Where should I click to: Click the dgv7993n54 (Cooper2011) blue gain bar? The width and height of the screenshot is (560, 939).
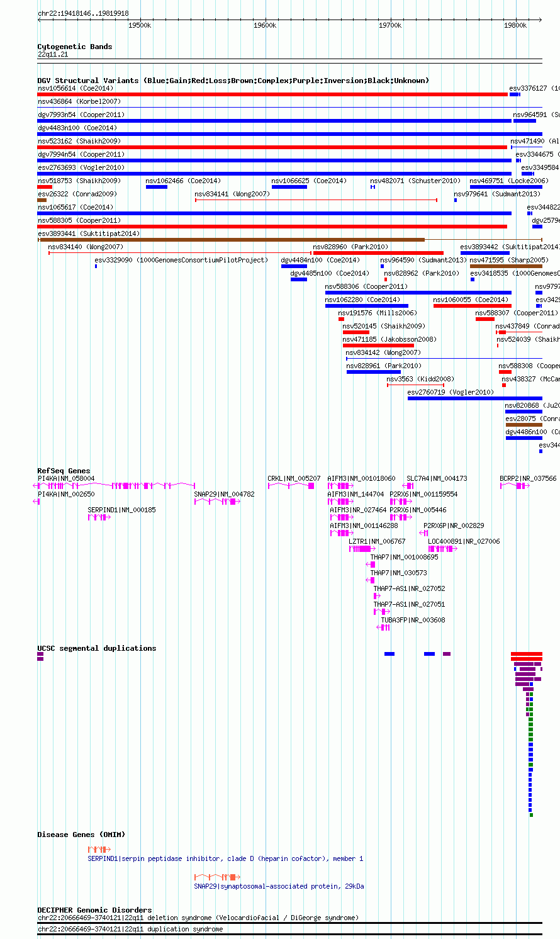click(274, 121)
